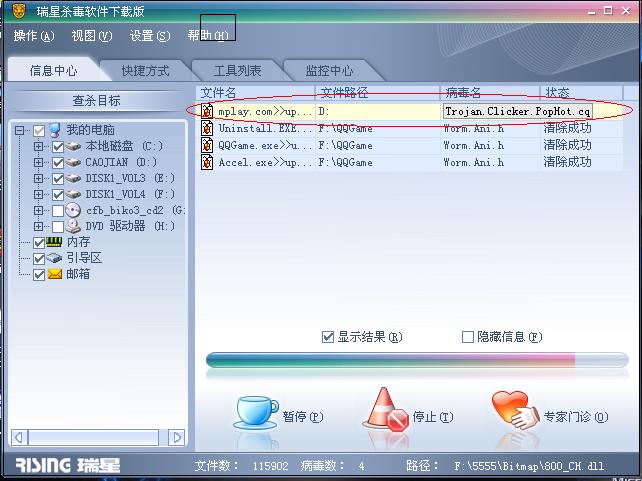The width and height of the screenshot is (642, 481).
Task: Click the blue teacup pause icon
Action: tap(256, 413)
